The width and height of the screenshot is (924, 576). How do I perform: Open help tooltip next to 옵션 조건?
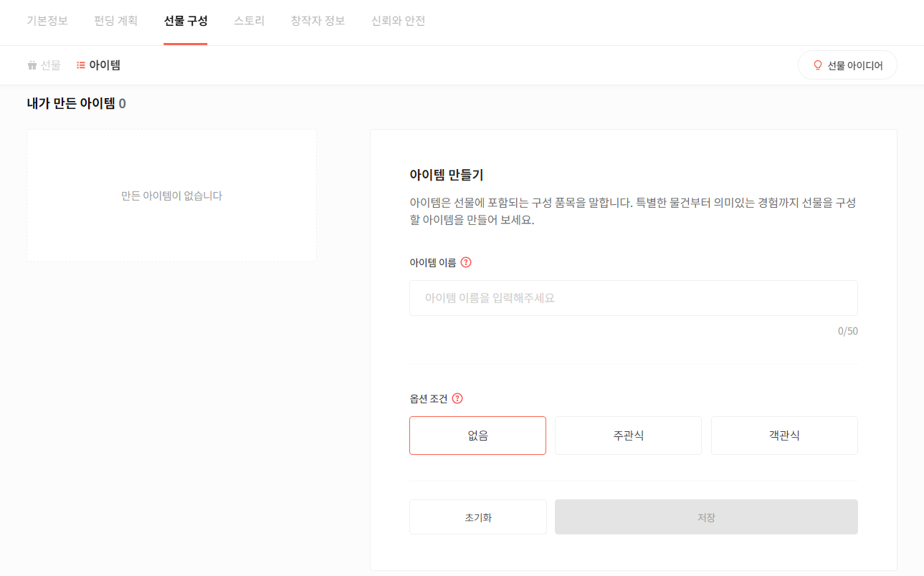click(457, 398)
